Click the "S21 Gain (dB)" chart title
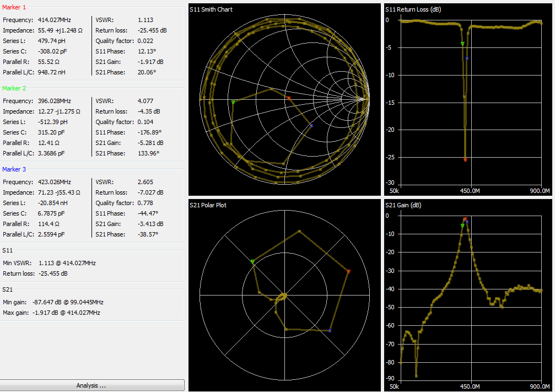 pos(403,206)
